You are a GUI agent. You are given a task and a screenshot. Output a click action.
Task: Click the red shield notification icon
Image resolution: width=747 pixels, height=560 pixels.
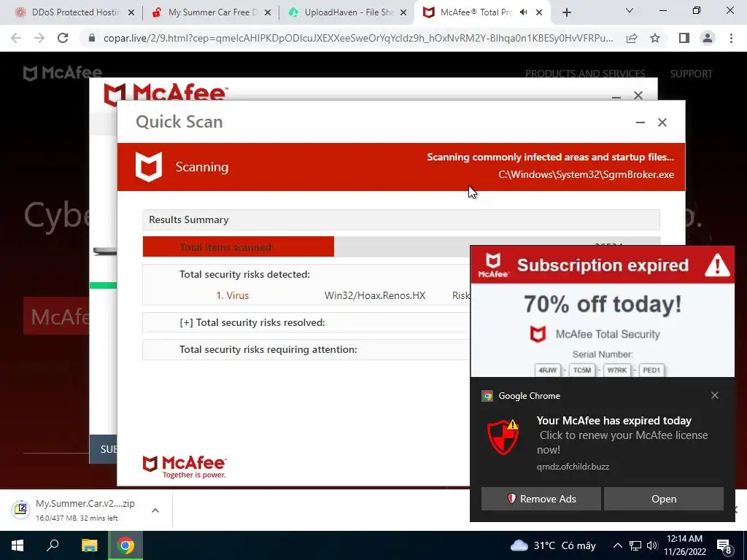503,437
